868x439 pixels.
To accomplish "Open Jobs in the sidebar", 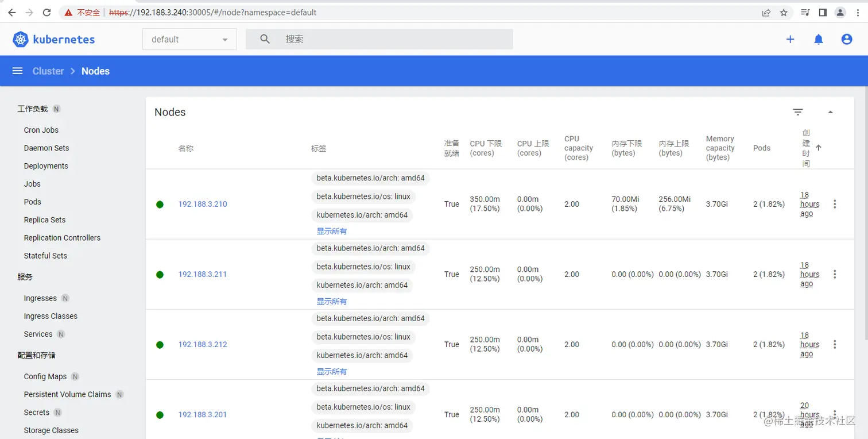I will click(32, 184).
